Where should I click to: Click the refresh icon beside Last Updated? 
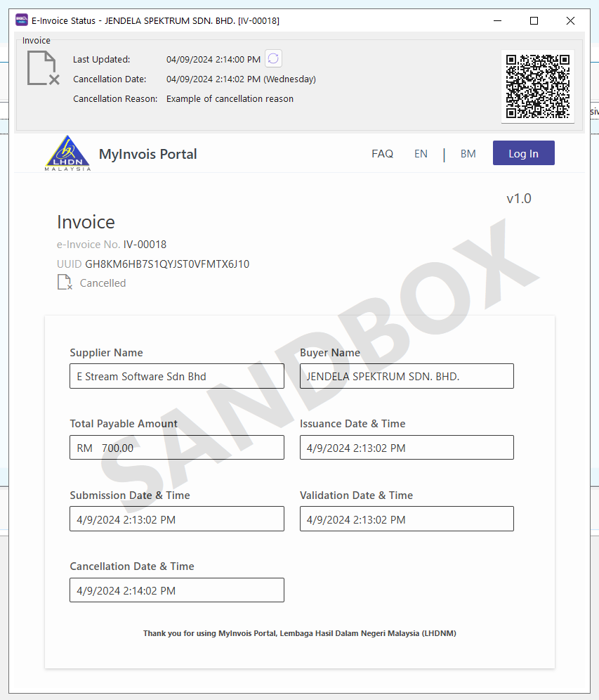273,59
